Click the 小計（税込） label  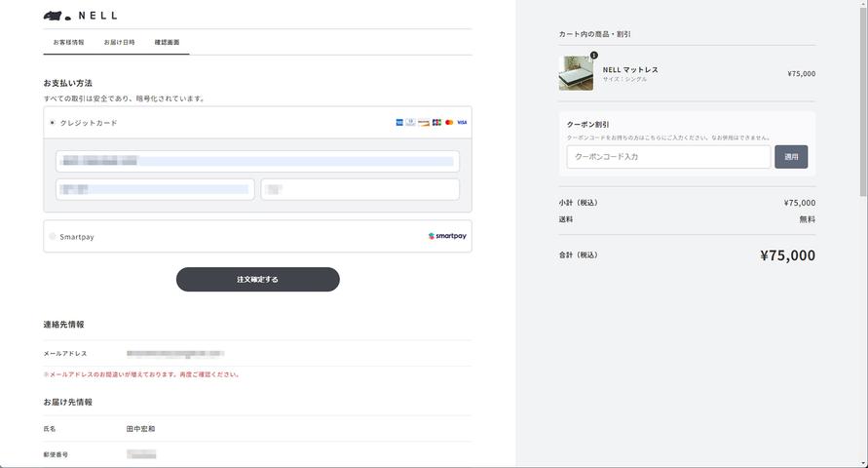[x=578, y=203]
